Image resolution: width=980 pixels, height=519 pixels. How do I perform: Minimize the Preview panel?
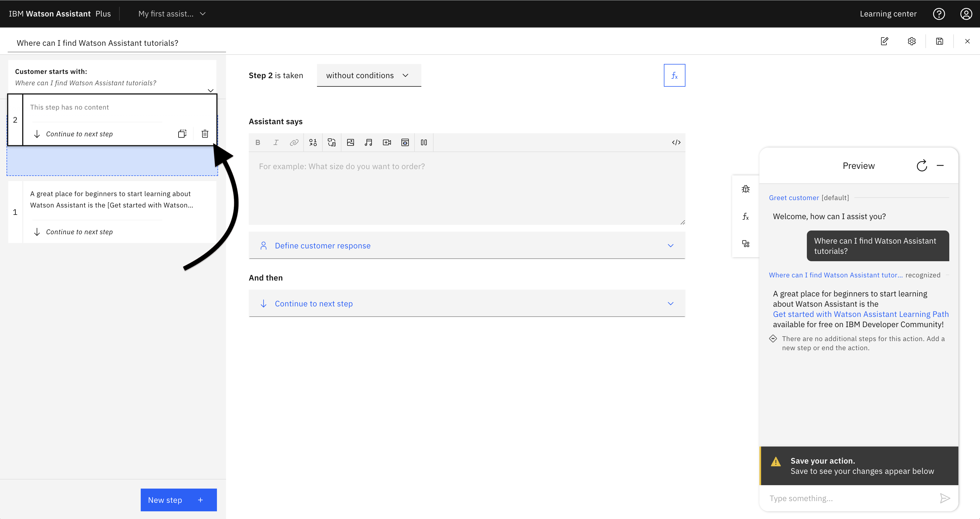(x=940, y=166)
